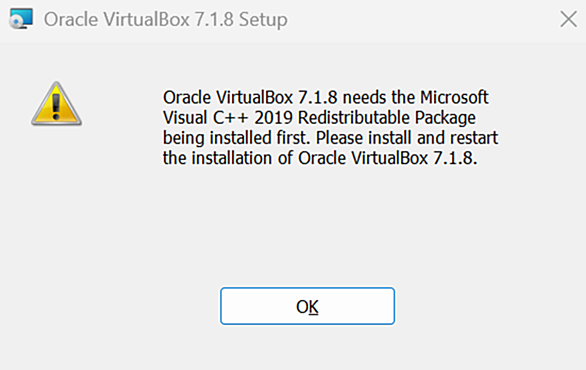Click the word 'Setup' in the title bar
Image resolution: width=586 pixels, height=370 pixels.
263,20
